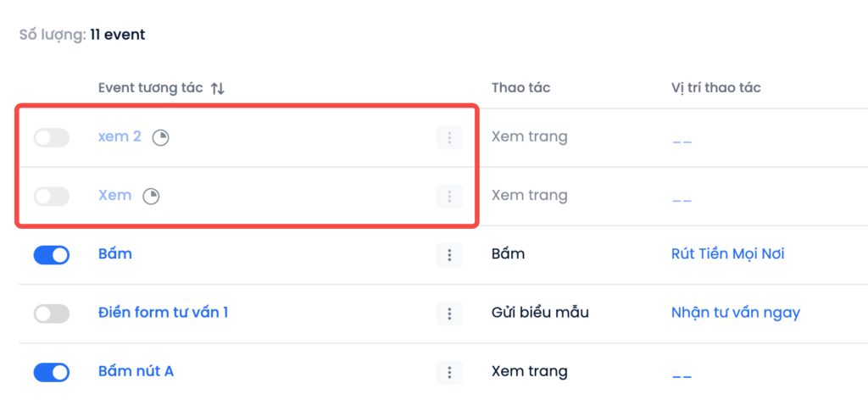Open three-dot menu for Xem row
Viewport: 868px width, 400px height.
tap(449, 197)
